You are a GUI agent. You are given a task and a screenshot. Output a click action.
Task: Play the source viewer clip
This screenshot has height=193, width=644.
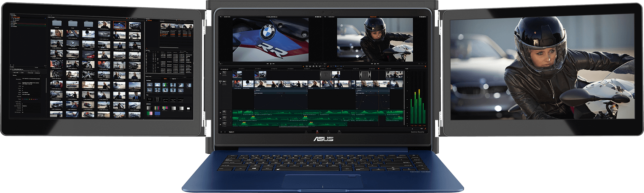271,64
